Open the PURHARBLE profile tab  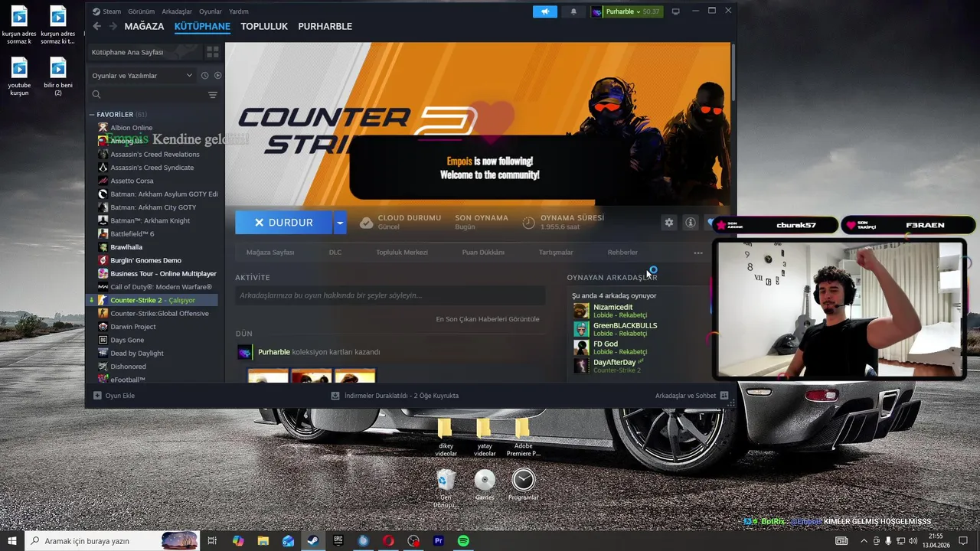(x=325, y=26)
